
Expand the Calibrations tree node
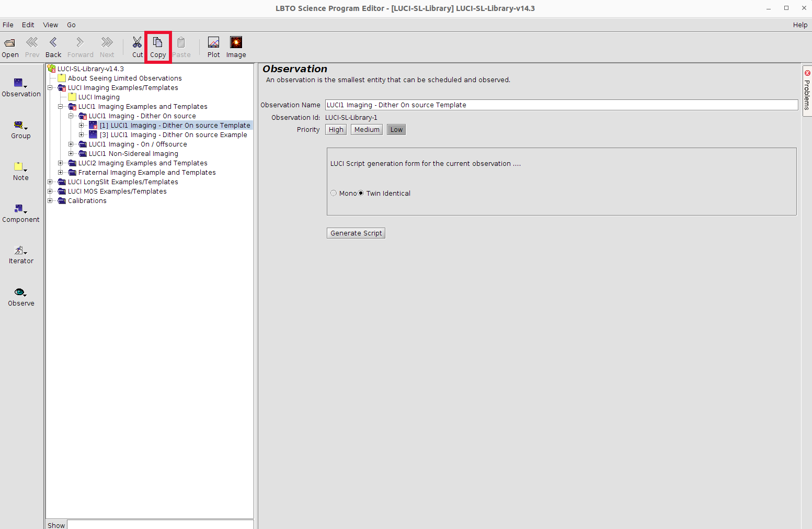(50, 201)
